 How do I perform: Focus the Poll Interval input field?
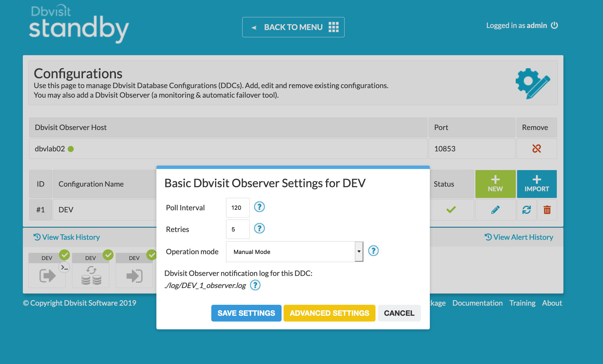click(238, 207)
